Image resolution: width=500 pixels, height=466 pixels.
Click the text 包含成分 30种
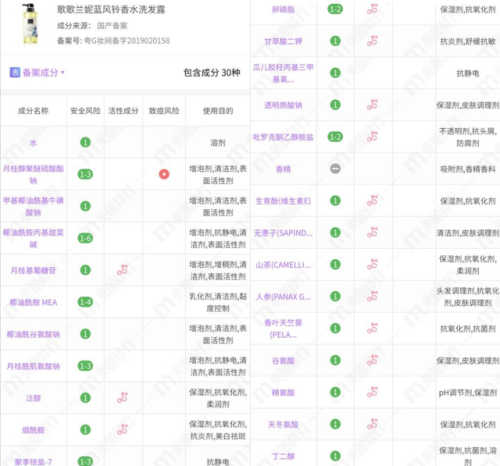pyautogui.click(x=212, y=72)
